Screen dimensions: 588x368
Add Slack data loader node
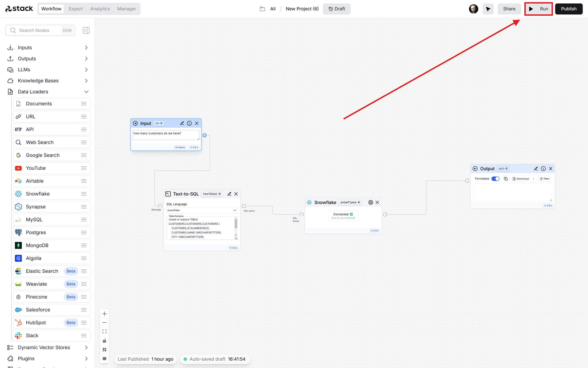point(52,336)
